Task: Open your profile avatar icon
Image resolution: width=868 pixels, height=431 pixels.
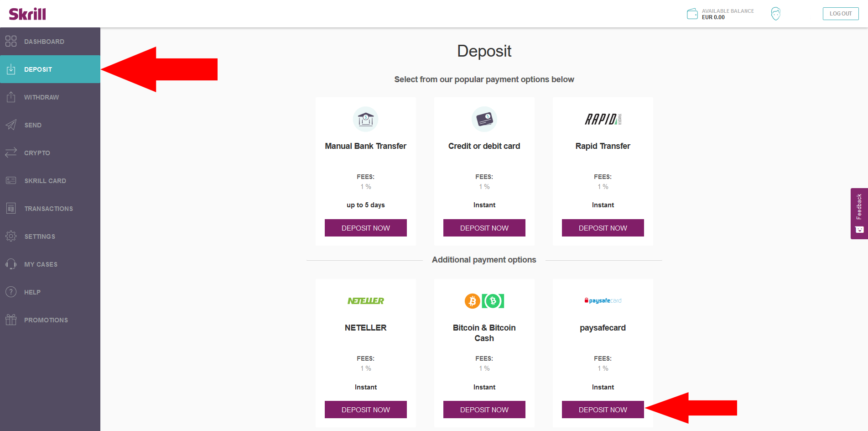Action: point(775,14)
